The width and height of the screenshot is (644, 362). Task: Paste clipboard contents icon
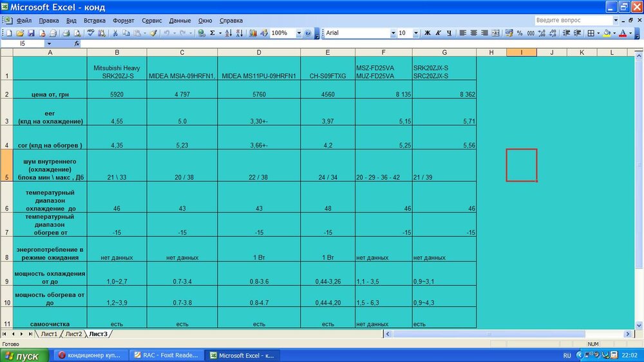click(x=137, y=33)
